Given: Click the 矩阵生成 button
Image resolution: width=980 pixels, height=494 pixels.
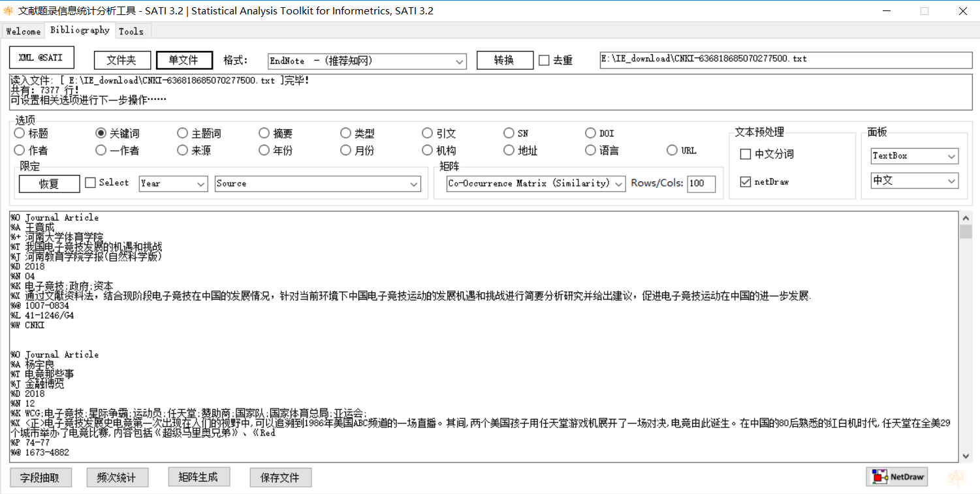Looking at the screenshot, I should point(199,477).
